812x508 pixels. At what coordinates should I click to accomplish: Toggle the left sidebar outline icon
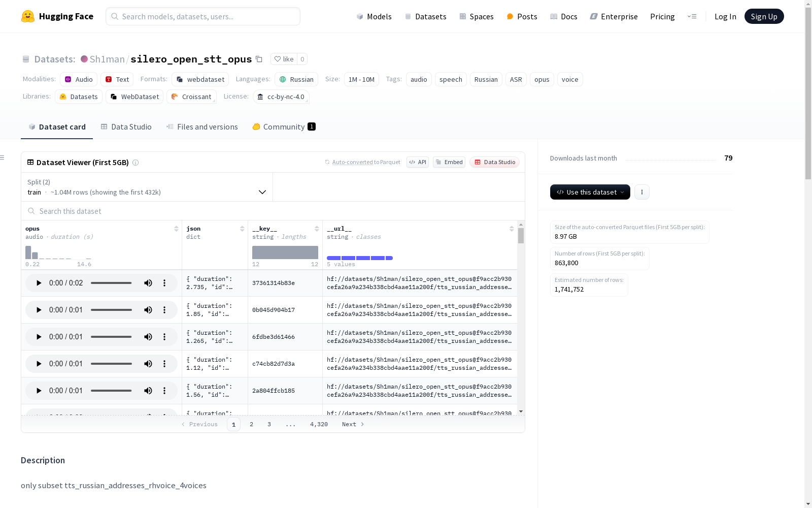point(3,157)
